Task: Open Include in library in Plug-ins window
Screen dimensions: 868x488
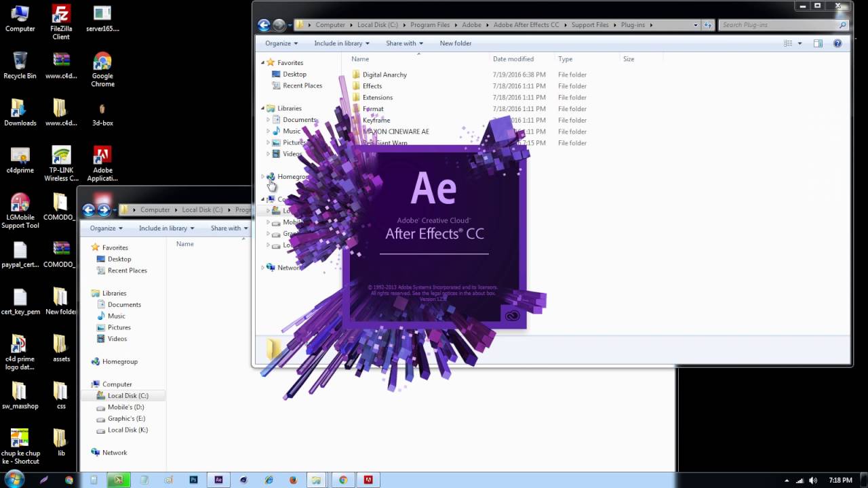Action: [342, 43]
